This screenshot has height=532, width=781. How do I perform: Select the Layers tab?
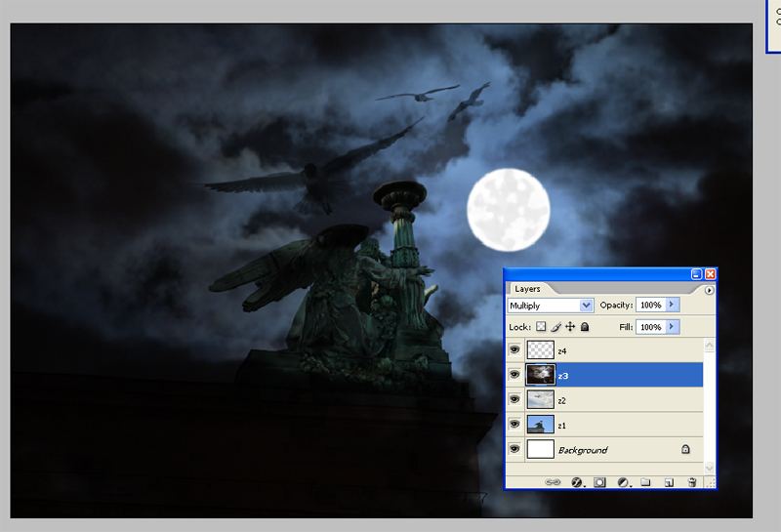(527, 289)
